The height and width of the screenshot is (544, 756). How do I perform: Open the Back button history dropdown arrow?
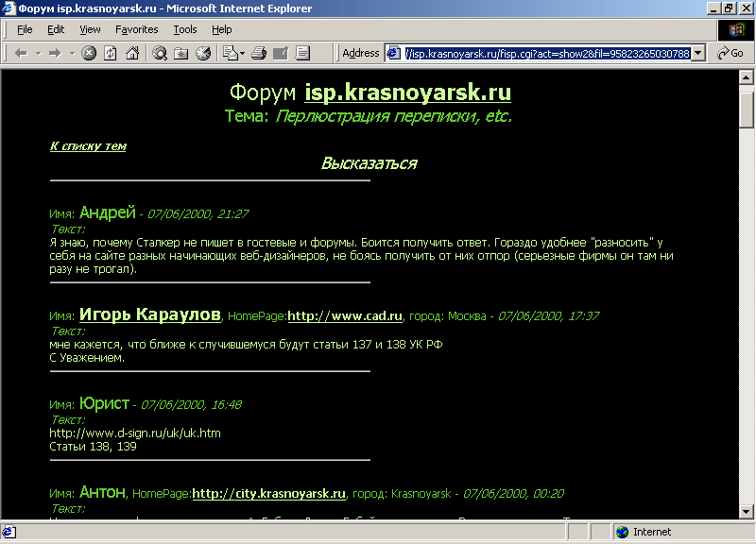tap(38, 54)
